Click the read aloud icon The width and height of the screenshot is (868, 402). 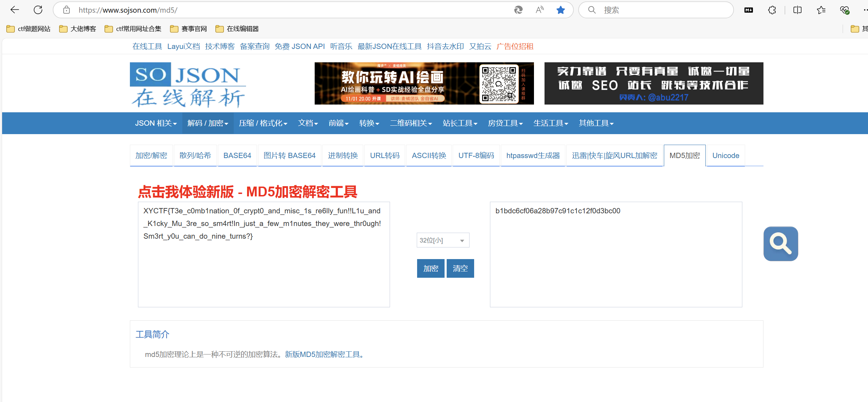[540, 10]
